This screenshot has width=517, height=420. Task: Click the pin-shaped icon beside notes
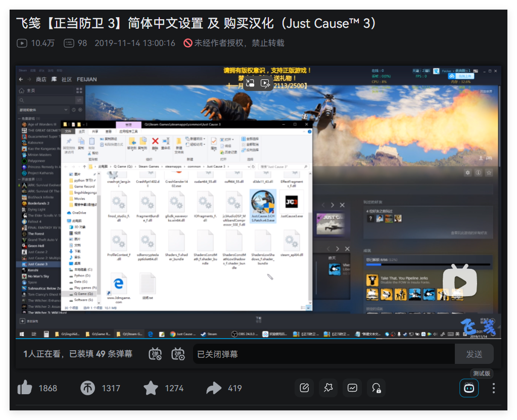(x=328, y=388)
